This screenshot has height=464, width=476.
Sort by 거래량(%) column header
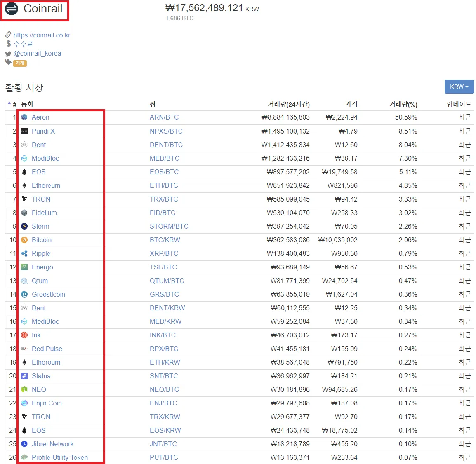403,104
